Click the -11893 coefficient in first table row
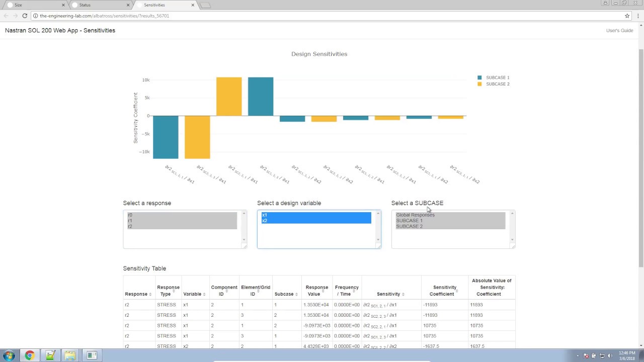 [430, 305]
